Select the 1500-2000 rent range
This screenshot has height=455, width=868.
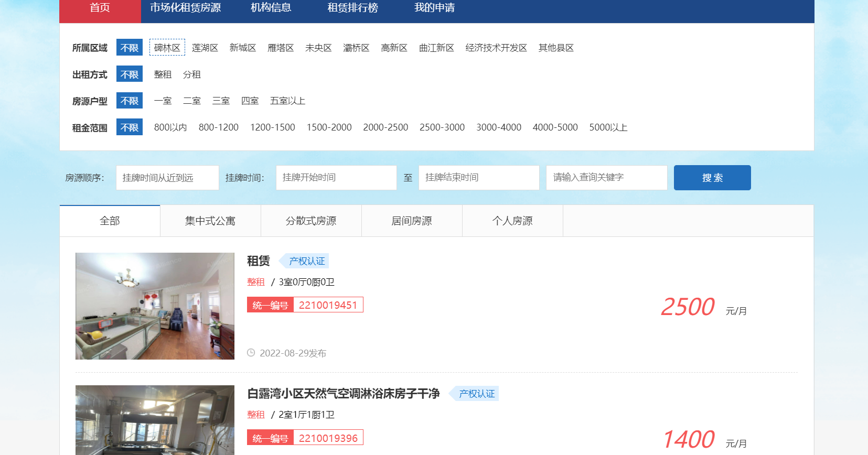tap(329, 127)
